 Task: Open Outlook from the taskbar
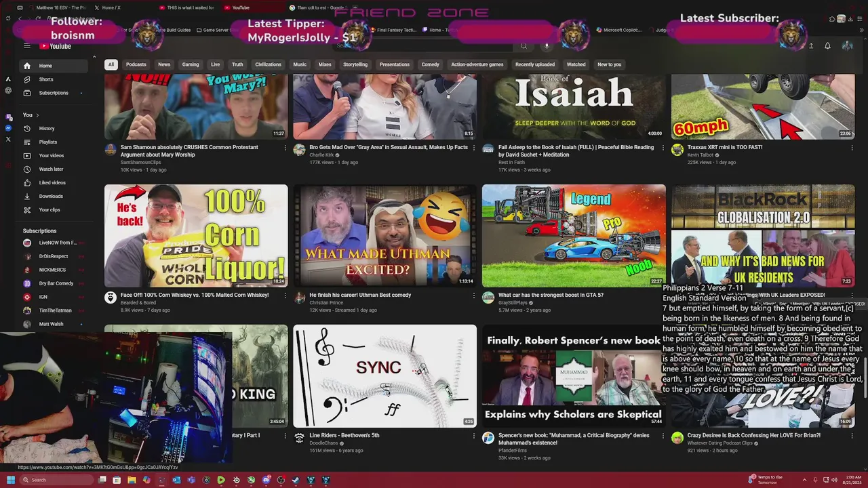176,480
